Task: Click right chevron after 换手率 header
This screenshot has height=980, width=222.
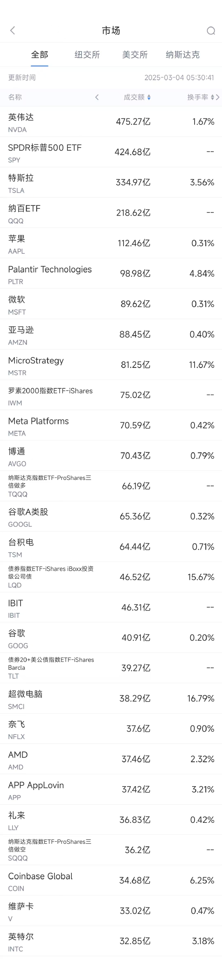Action: tap(218, 97)
